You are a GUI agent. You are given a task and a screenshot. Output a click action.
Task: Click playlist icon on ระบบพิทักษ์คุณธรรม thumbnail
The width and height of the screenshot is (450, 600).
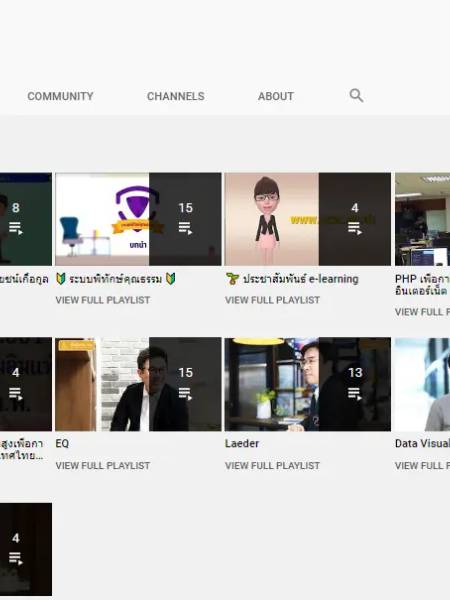coord(186,228)
